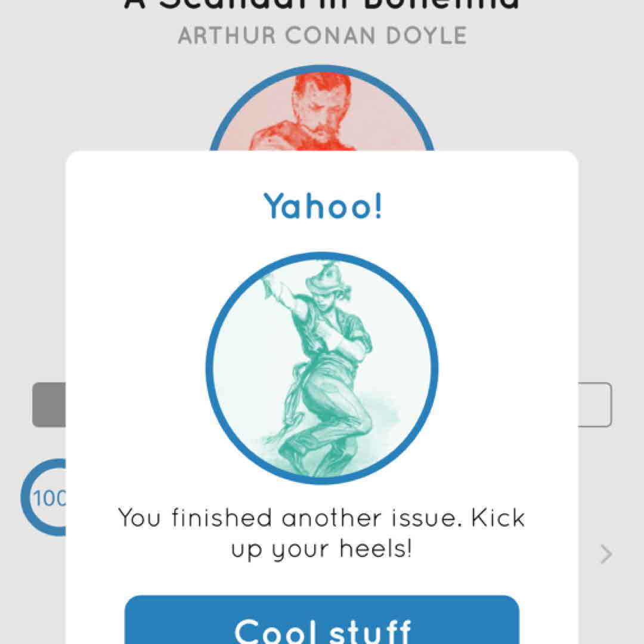Screen dimensions: 644x644
Task: Open next item with right chevron
Action: [606, 555]
